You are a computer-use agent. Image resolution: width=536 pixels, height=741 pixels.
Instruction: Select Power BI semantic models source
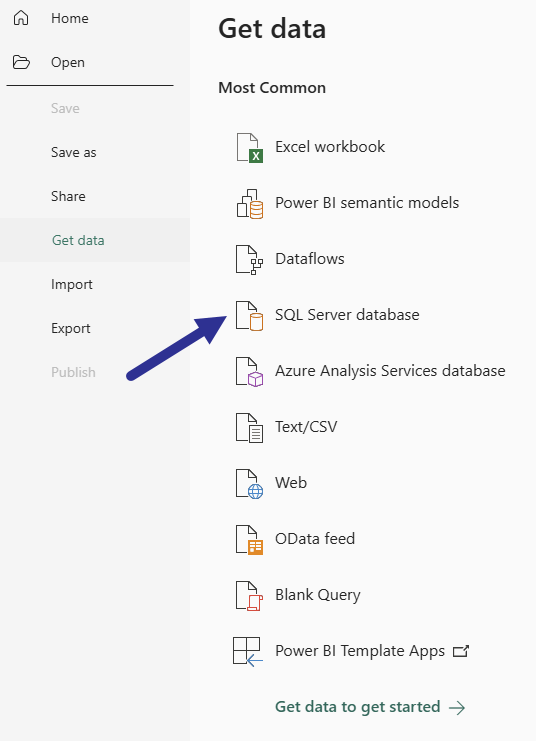click(x=367, y=203)
